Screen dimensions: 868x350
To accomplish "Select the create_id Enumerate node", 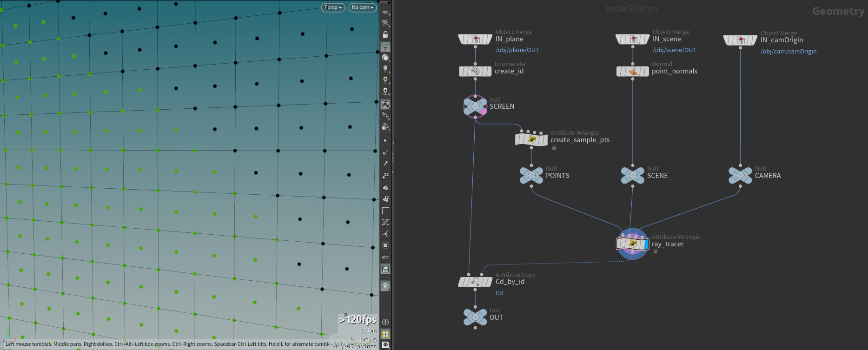I will pyautogui.click(x=475, y=71).
